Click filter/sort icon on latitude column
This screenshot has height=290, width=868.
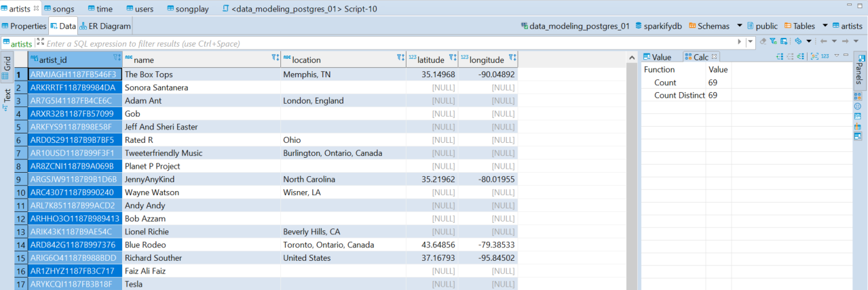(x=453, y=58)
